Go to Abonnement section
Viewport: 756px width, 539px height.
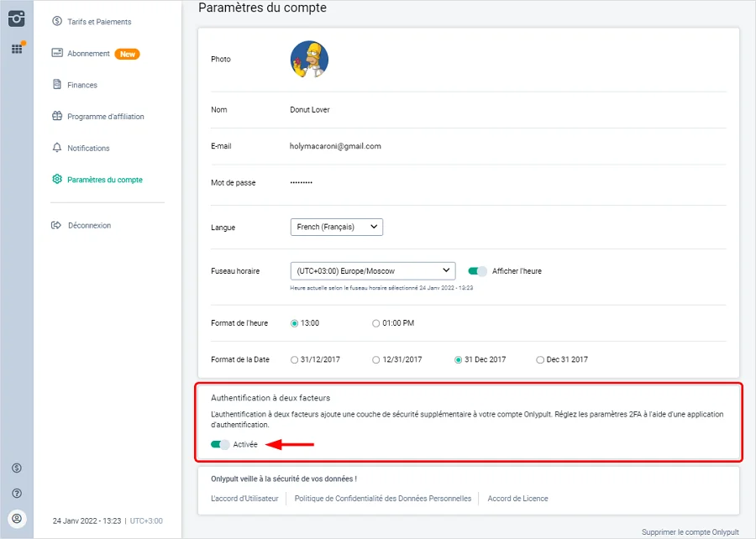tap(88, 54)
